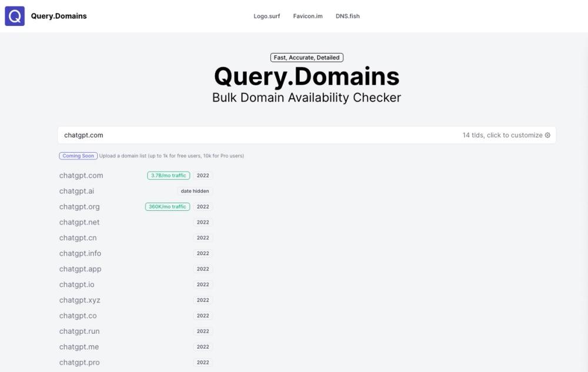The image size is (588, 372).
Task: Select the chatgpt.pro result
Action: (79, 363)
